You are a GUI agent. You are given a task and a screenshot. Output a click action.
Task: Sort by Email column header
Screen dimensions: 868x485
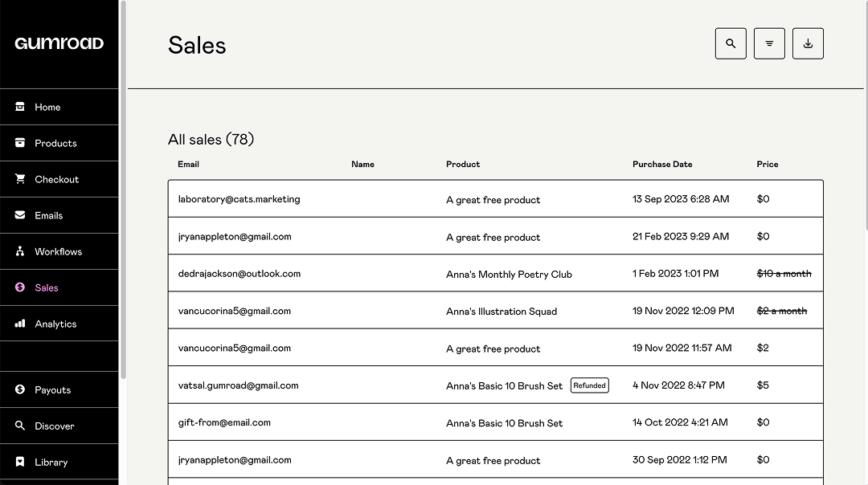[x=188, y=165]
